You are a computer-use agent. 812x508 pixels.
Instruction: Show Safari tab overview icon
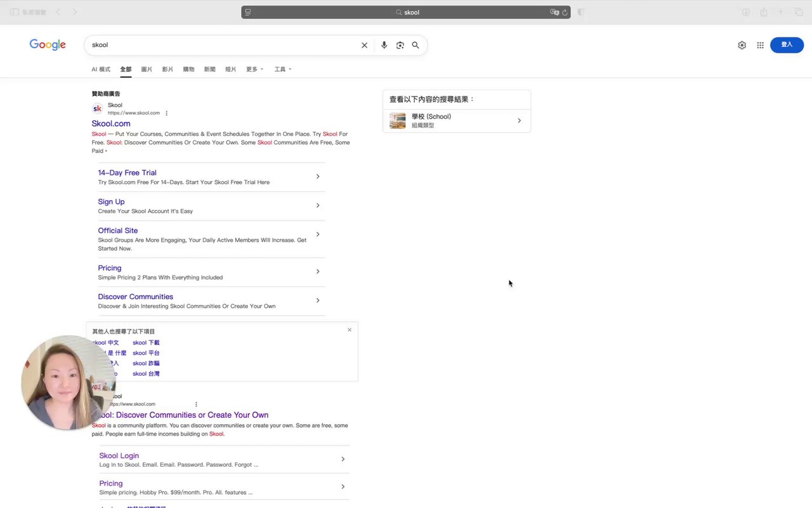(x=799, y=12)
